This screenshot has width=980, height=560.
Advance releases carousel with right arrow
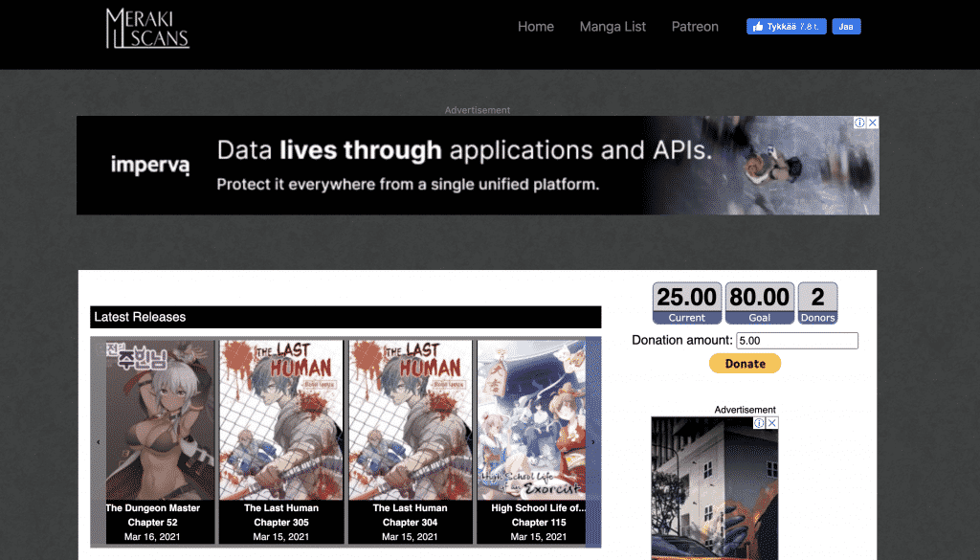pyautogui.click(x=593, y=442)
